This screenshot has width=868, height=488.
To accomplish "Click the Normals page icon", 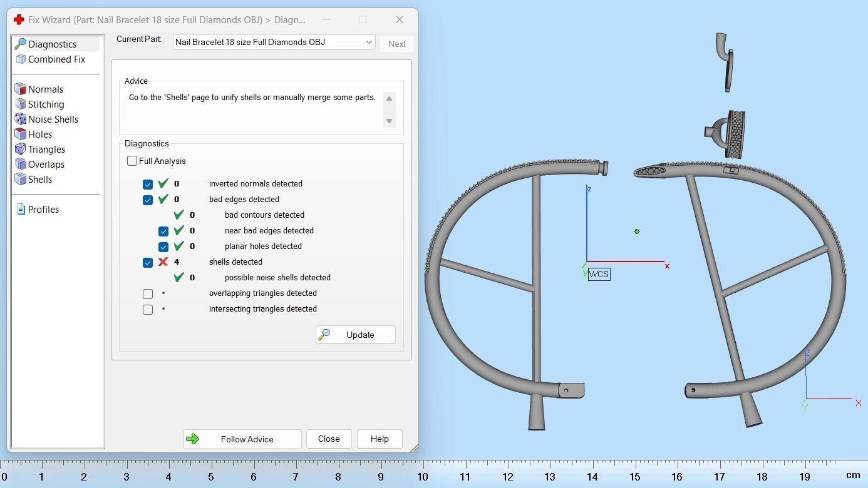I will (20, 89).
